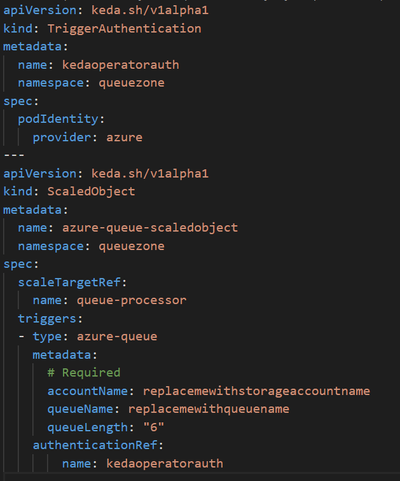
Task: Select the podIdentity key
Action: coord(58,119)
